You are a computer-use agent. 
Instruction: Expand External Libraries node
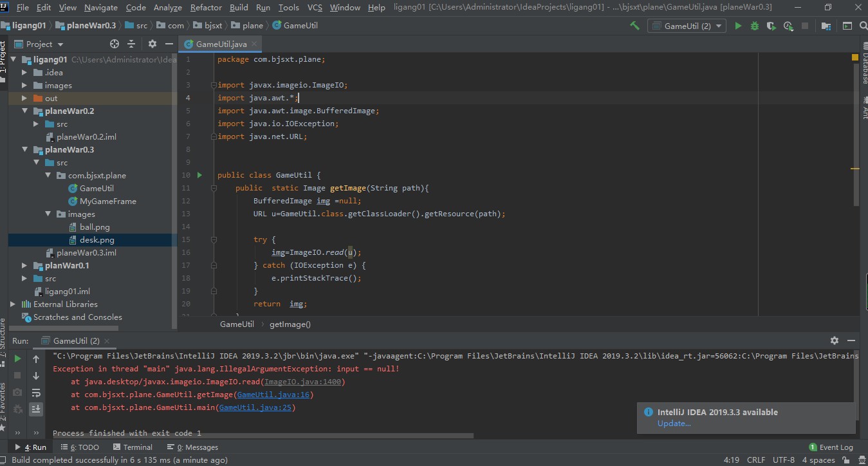point(13,304)
